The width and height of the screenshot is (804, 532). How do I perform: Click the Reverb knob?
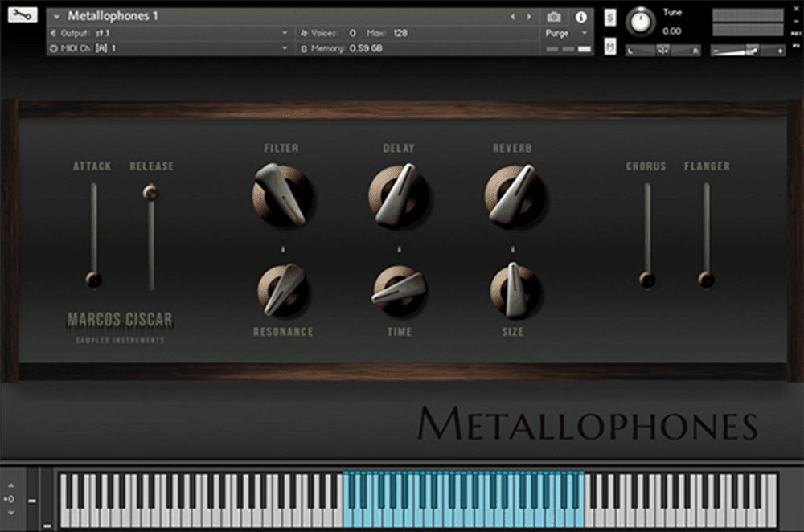513,195
